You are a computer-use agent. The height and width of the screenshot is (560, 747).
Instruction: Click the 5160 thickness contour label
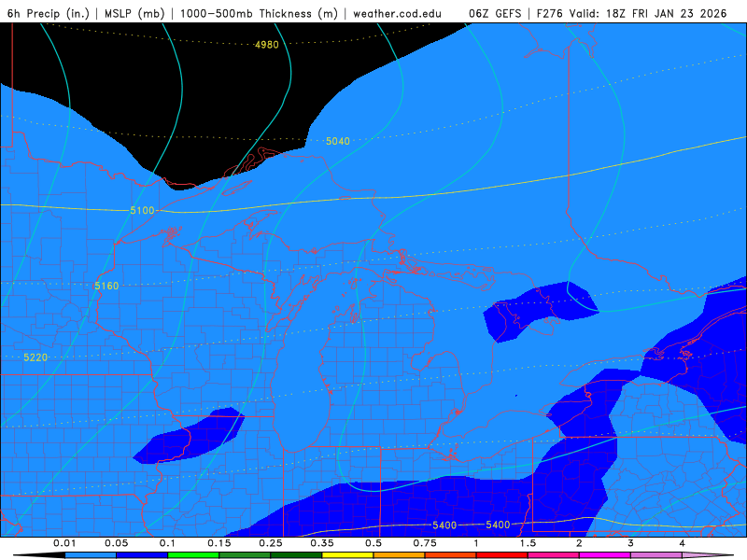(x=106, y=286)
